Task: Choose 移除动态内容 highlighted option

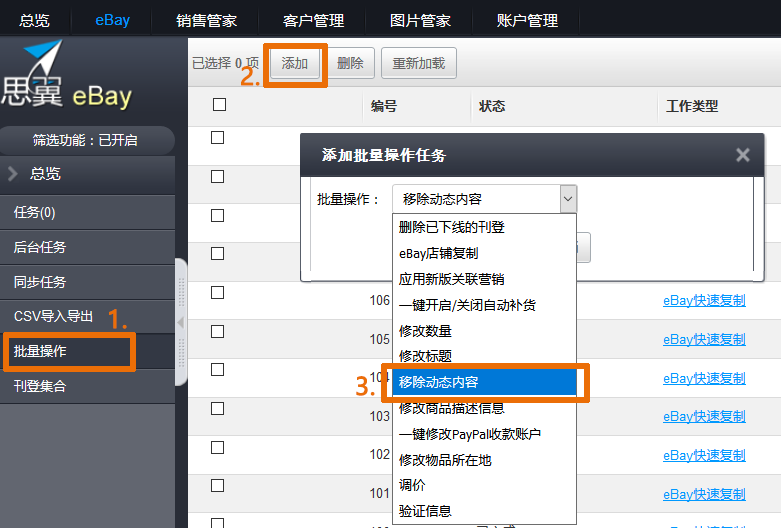Action: 484,382
